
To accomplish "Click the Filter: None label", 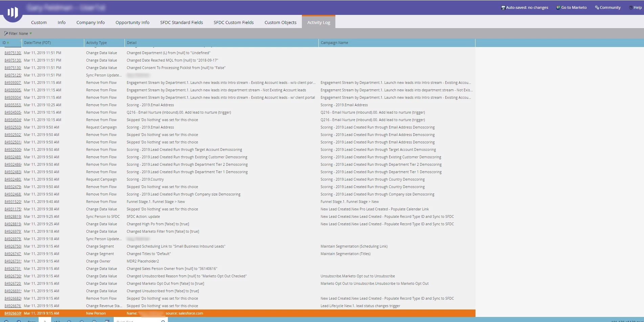I will [18, 33].
